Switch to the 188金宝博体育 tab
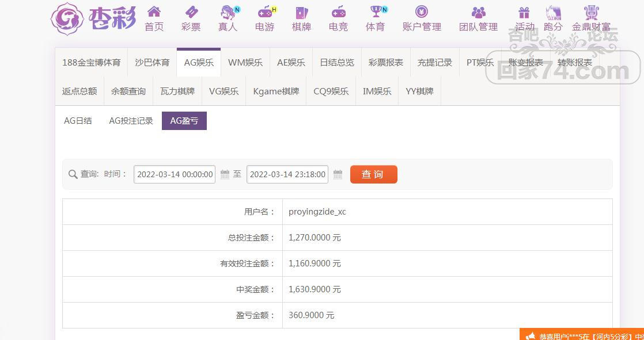Viewport: 644px width, 340px height. coord(91,63)
